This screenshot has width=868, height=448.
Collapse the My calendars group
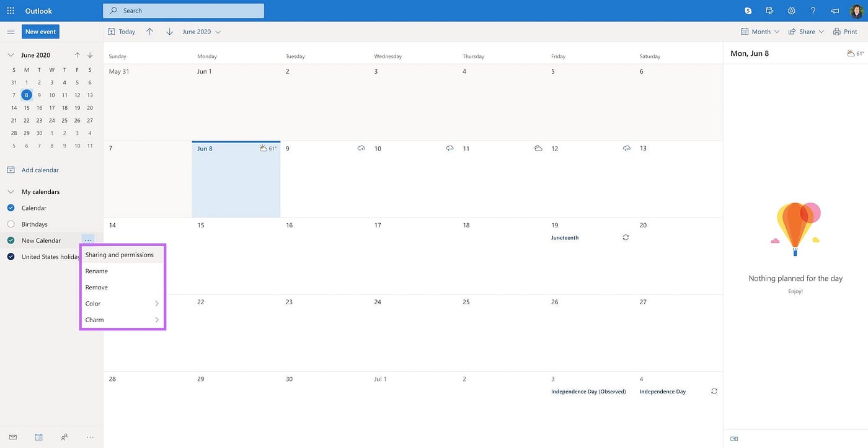click(11, 192)
